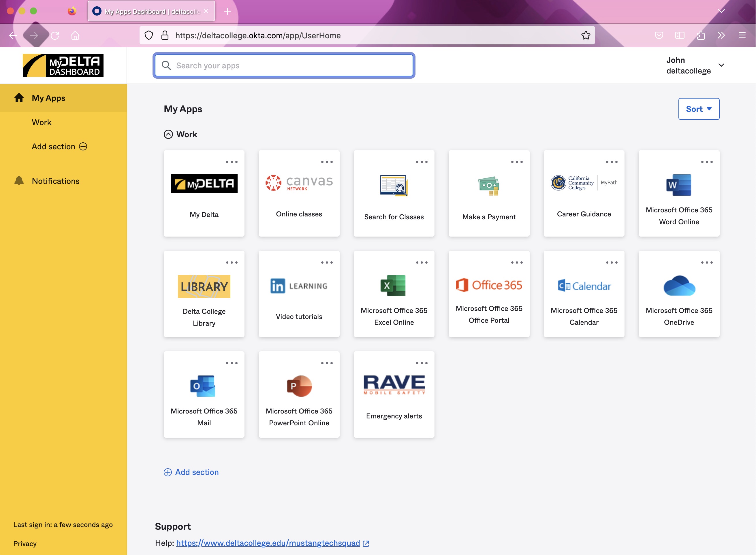
Task: Click the Search your apps field
Action: pos(284,65)
